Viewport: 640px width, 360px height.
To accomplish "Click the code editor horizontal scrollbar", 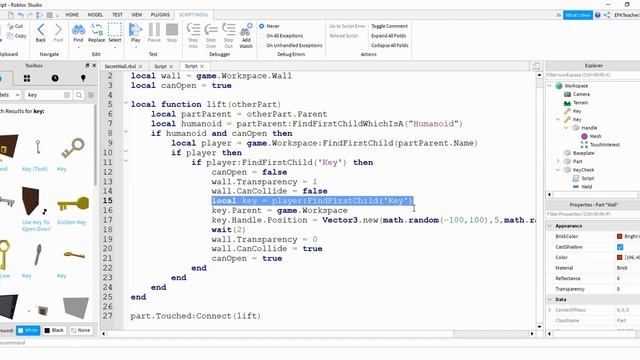I will pos(280,334).
